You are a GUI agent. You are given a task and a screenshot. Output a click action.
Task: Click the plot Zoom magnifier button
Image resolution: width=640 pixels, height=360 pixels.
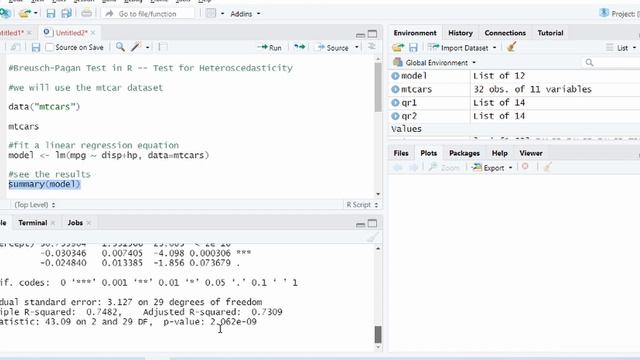(444, 167)
